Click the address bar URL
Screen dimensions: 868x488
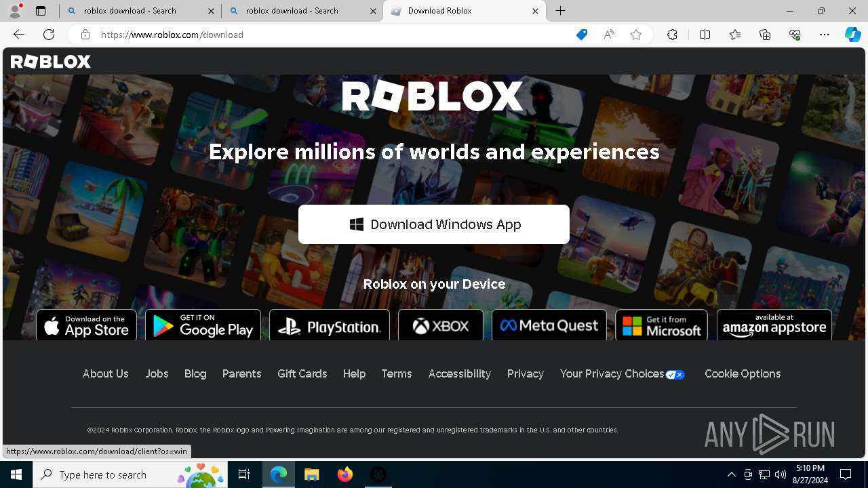pyautogui.click(x=172, y=35)
